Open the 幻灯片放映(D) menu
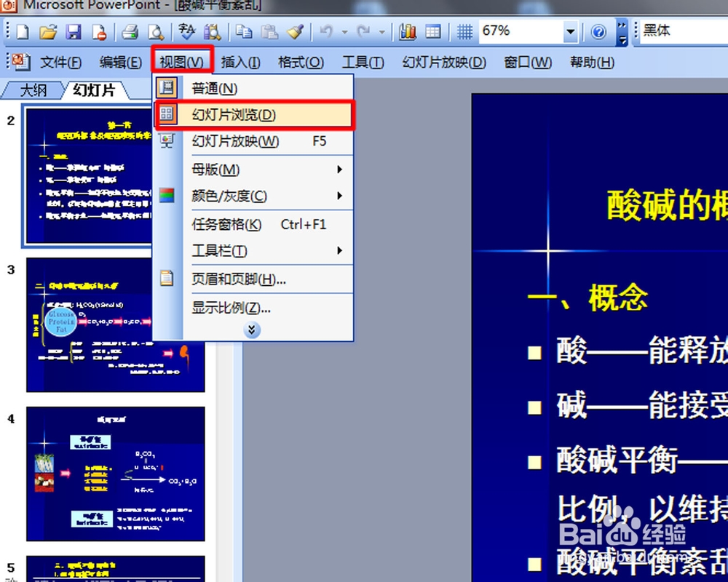The width and height of the screenshot is (728, 582). tap(444, 62)
